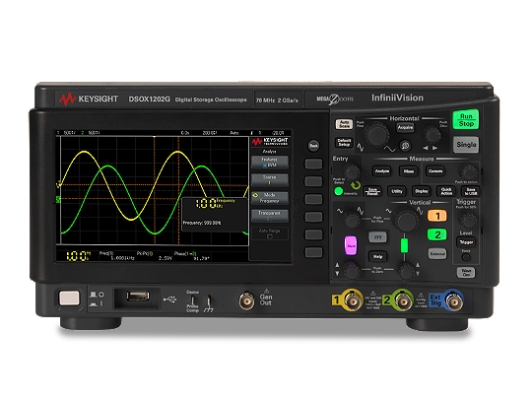The height and width of the screenshot is (399, 532).
Task: Push the softkey next to Mode Frequency
Action: [313, 199]
